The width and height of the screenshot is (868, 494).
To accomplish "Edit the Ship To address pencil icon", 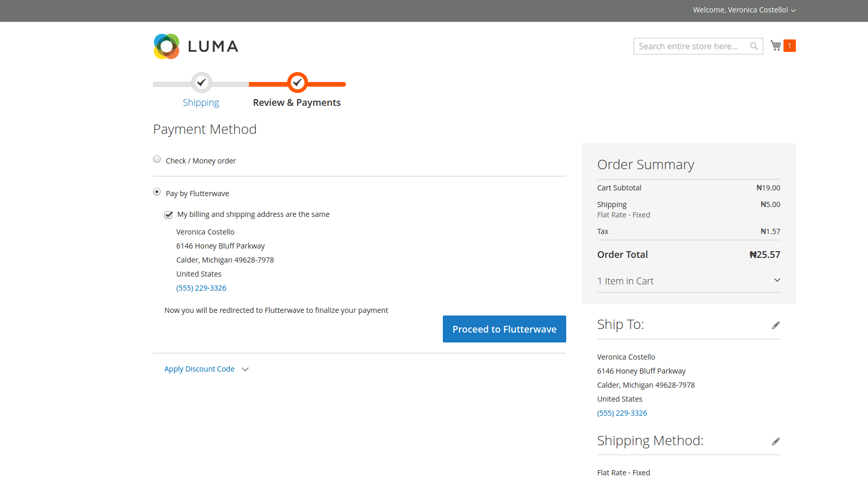I will coord(776,325).
